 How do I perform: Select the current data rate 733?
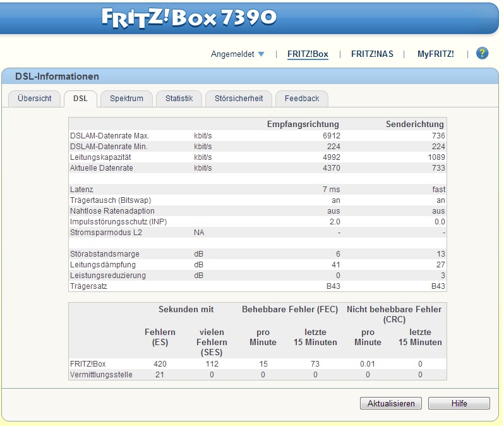[x=438, y=168]
